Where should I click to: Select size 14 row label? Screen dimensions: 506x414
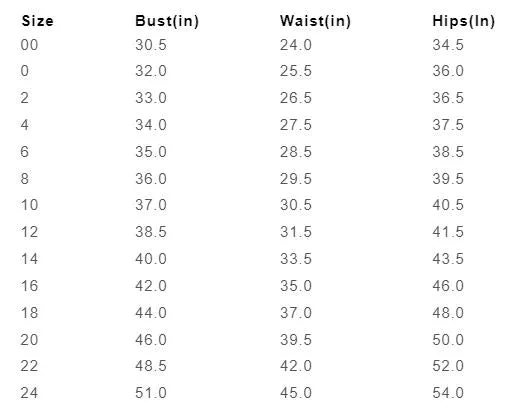(29, 259)
